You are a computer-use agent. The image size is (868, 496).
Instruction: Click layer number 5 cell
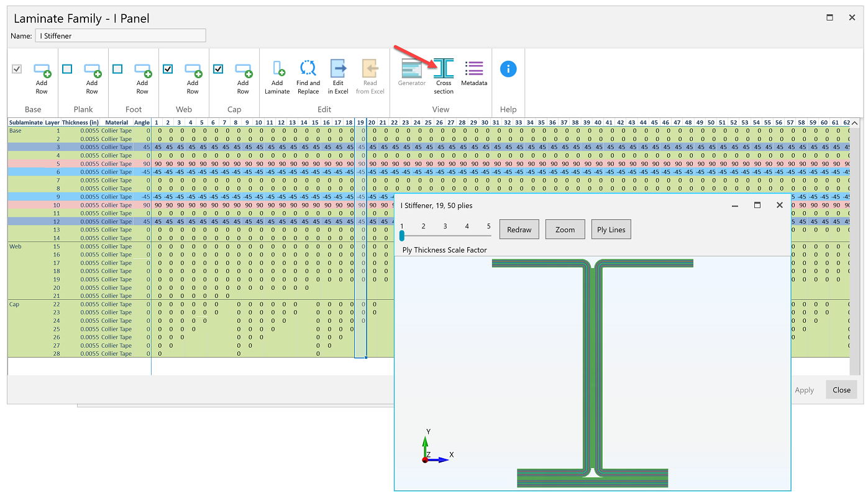pos(58,164)
